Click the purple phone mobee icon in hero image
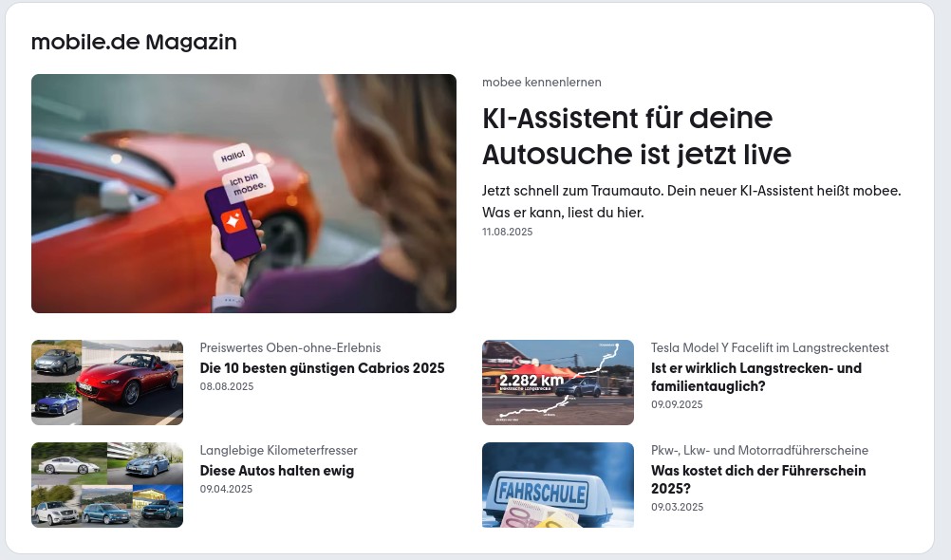This screenshot has height=560, width=951. click(x=234, y=221)
